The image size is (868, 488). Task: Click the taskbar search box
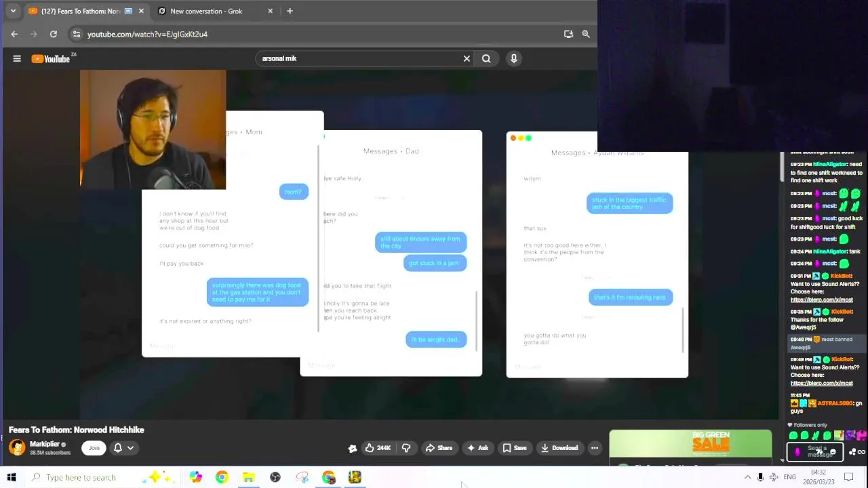[x=103, y=477]
